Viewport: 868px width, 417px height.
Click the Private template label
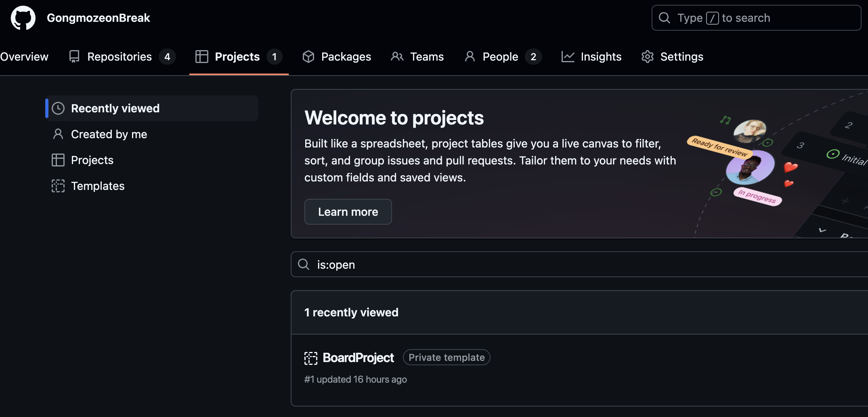(447, 357)
